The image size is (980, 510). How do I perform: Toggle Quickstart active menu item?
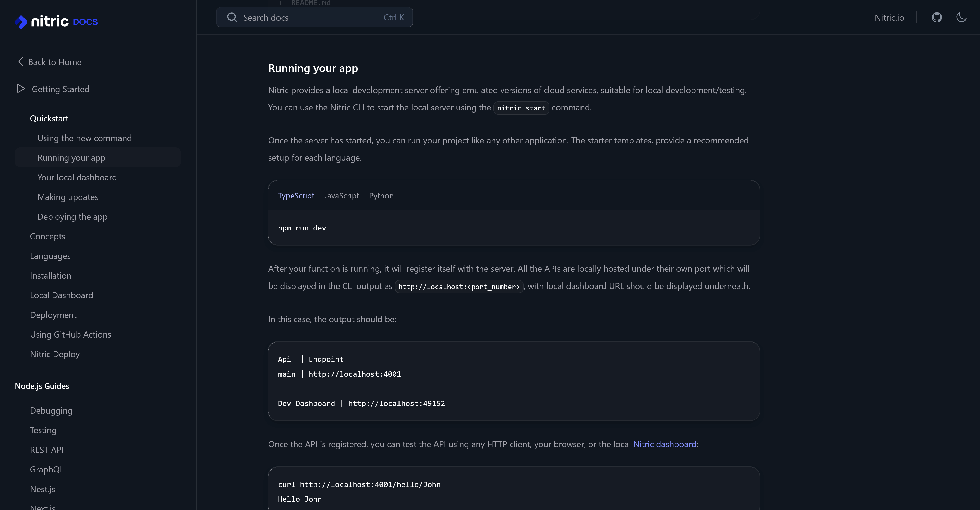tap(49, 118)
